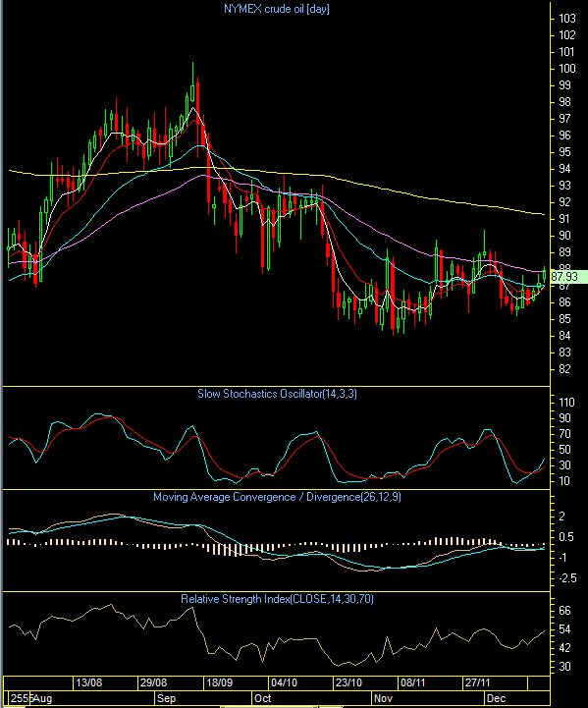588x708 pixels.
Task: Click the 0.5 MACD axis value
Action: (x=565, y=537)
